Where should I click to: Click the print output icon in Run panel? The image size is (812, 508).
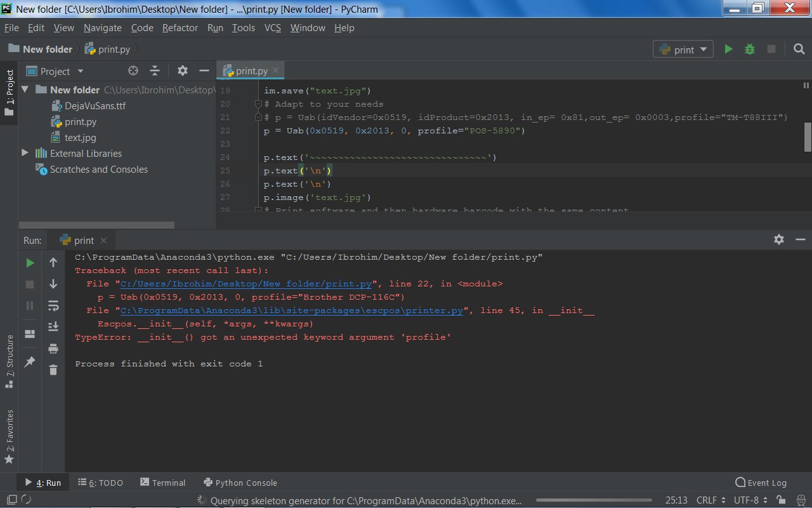(53, 348)
